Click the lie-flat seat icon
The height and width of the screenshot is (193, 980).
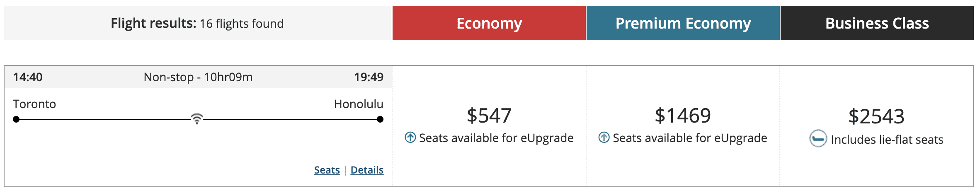click(818, 139)
